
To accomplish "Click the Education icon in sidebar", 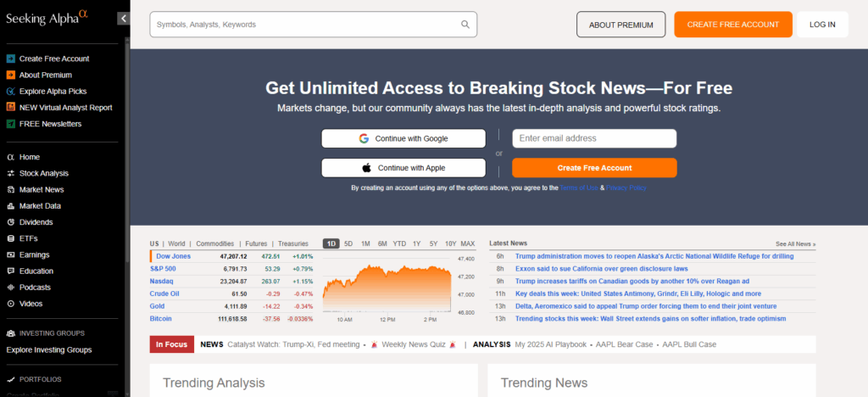I will pyautogui.click(x=10, y=271).
